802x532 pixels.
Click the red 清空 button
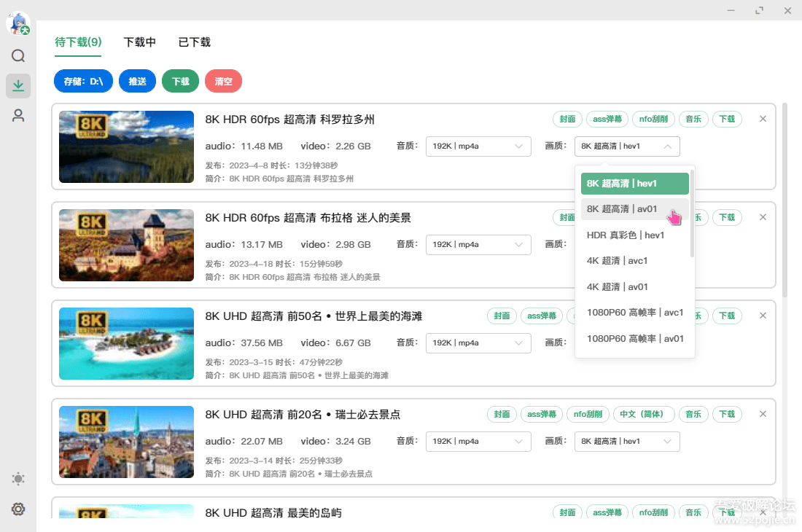coord(224,81)
